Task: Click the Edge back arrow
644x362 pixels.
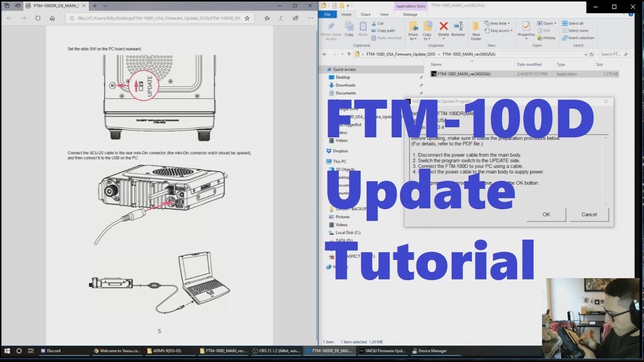Action: pos(9,18)
